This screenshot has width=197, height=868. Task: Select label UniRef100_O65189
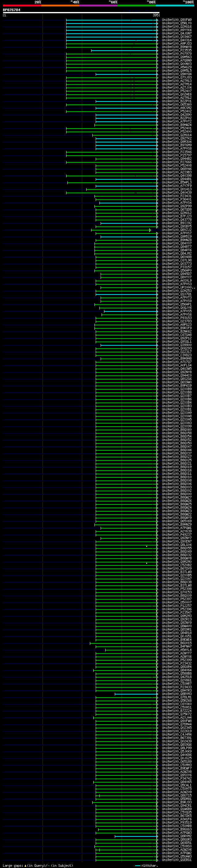[176, 761]
